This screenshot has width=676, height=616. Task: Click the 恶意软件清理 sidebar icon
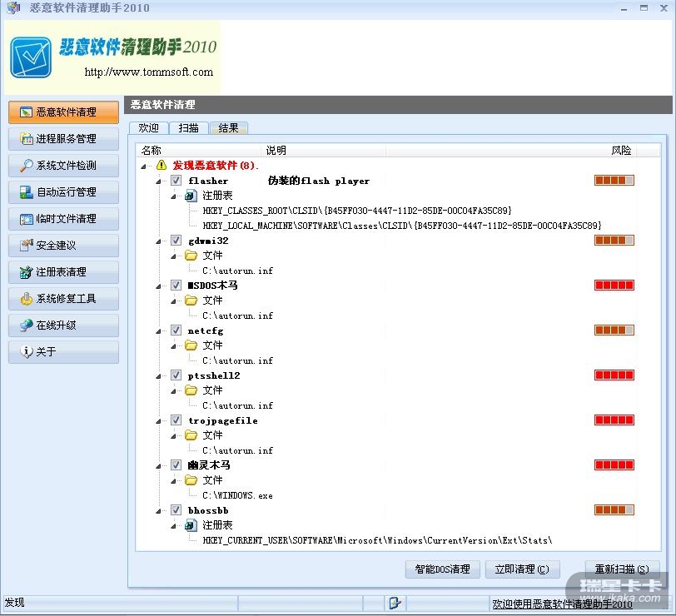(x=26, y=112)
